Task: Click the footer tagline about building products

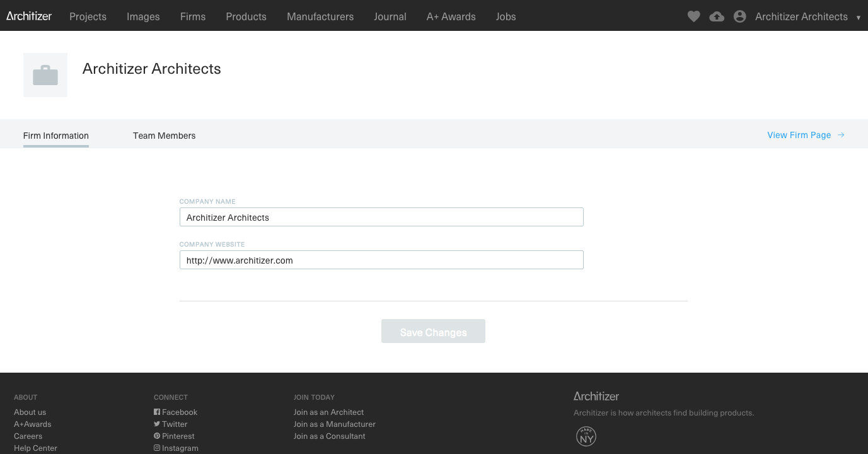Action: click(x=664, y=413)
